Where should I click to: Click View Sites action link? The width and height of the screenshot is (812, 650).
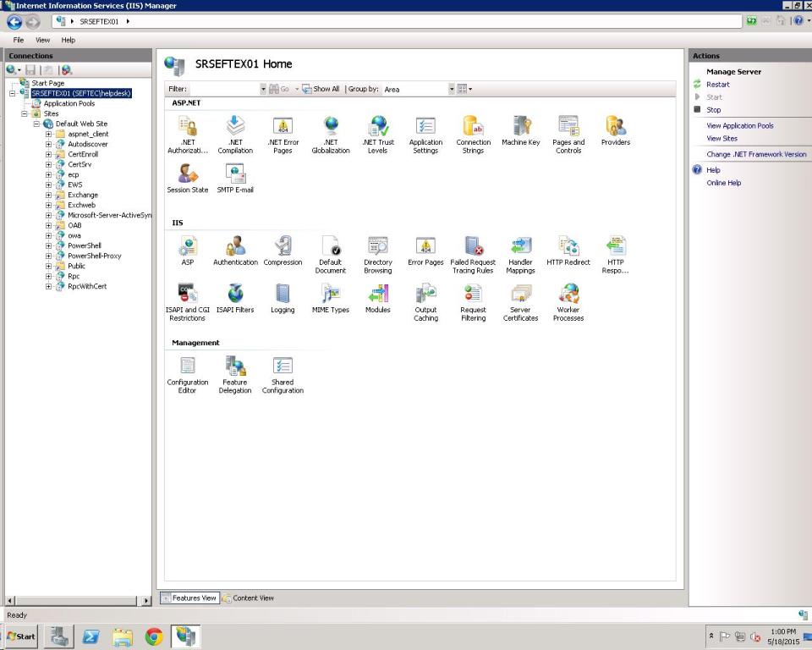click(721, 139)
